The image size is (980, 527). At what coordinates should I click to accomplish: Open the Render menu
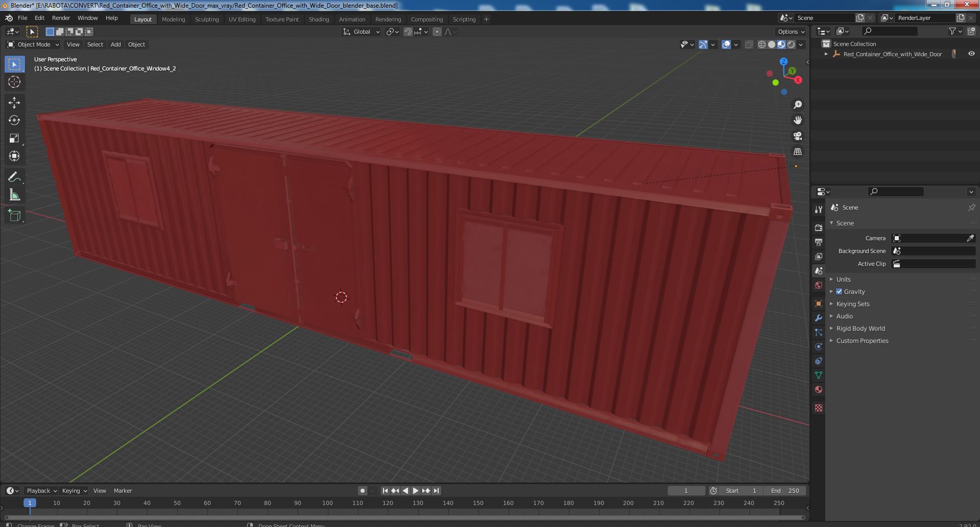coord(61,18)
